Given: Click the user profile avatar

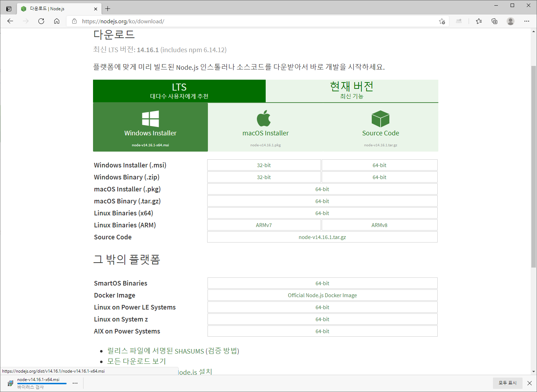Looking at the screenshot, I should (x=511, y=21).
